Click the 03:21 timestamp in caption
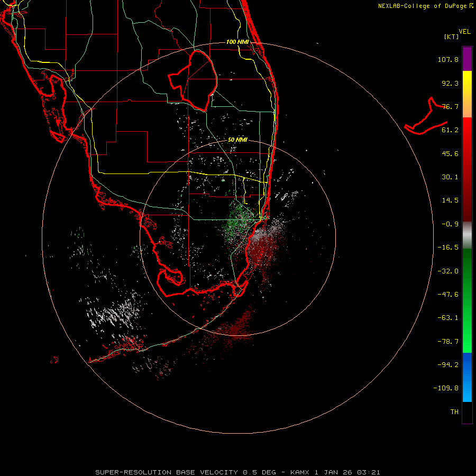The height and width of the screenshot is (476, 476). pos(369,472)
